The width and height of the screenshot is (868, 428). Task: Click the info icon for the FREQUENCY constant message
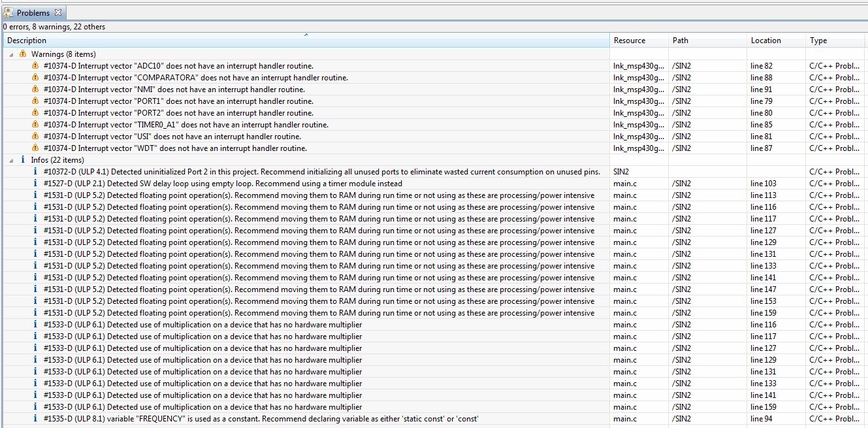tap(35, 419)
